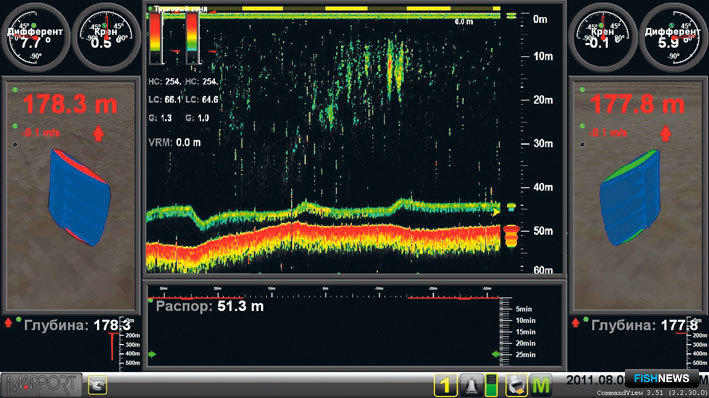Open the trawl view icon beside Marport logo
Image resolution: width=709 pixels, height=398 pixels.
point(97,385)
